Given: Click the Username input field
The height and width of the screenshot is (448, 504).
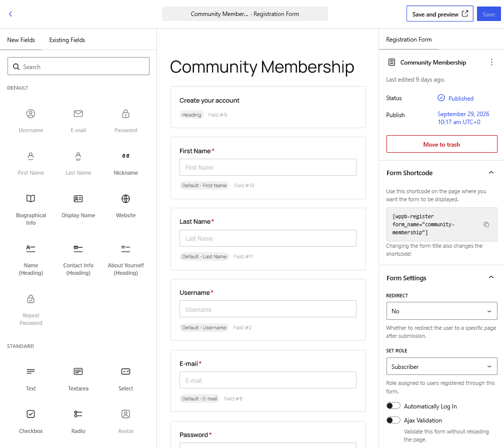Looking at the screenshot, I should click(268, 309).
